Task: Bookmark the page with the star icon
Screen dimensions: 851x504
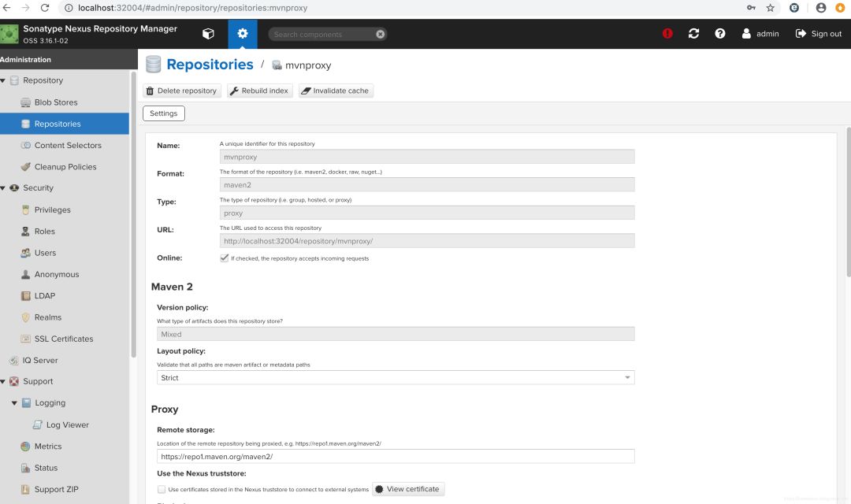Action: pos(770,8)
